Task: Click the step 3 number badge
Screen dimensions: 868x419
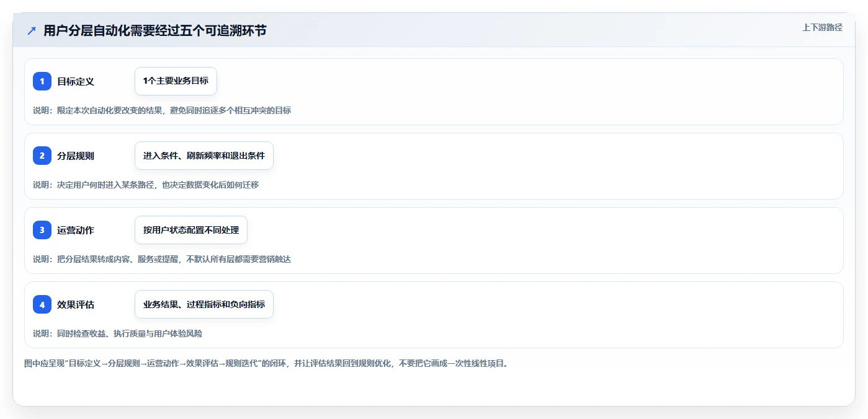Action: tap(42, 230)
